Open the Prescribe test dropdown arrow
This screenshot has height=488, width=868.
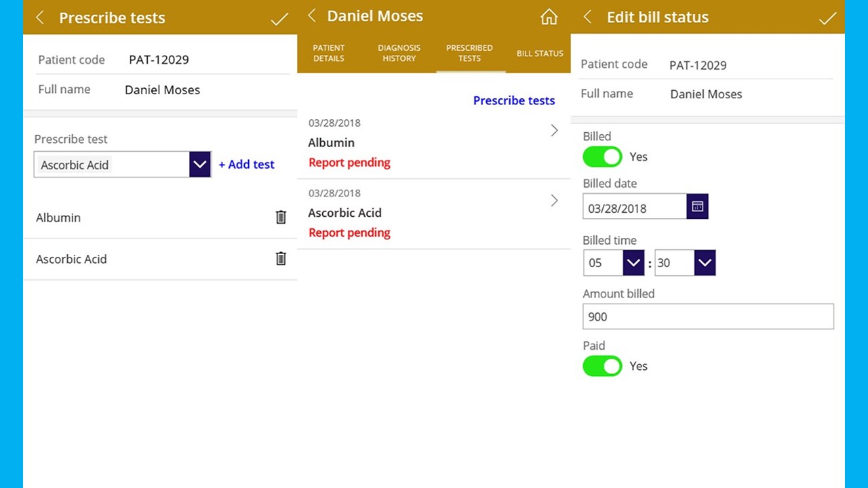click(200, 164)
